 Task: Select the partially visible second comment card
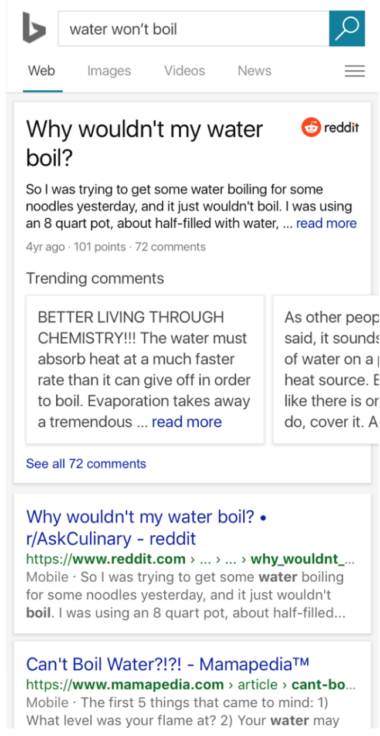pos(326,369)
